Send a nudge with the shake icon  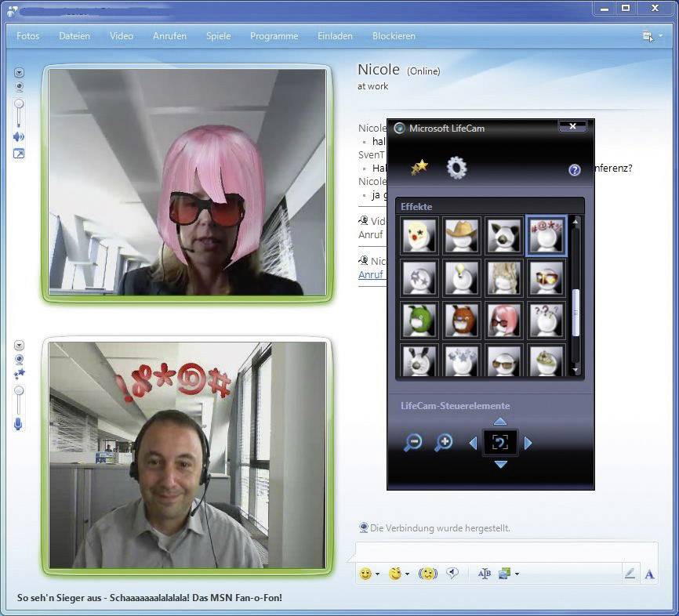point(429,574)
